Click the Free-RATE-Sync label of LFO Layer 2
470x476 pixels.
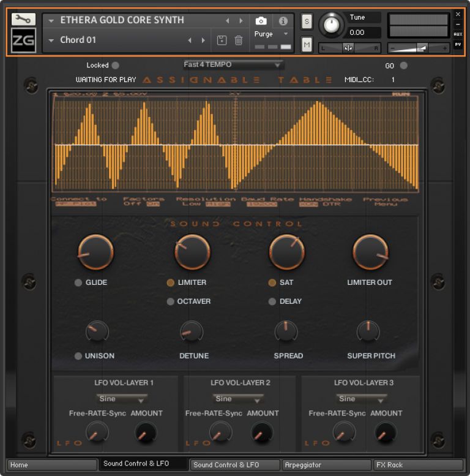coord(214,413)
